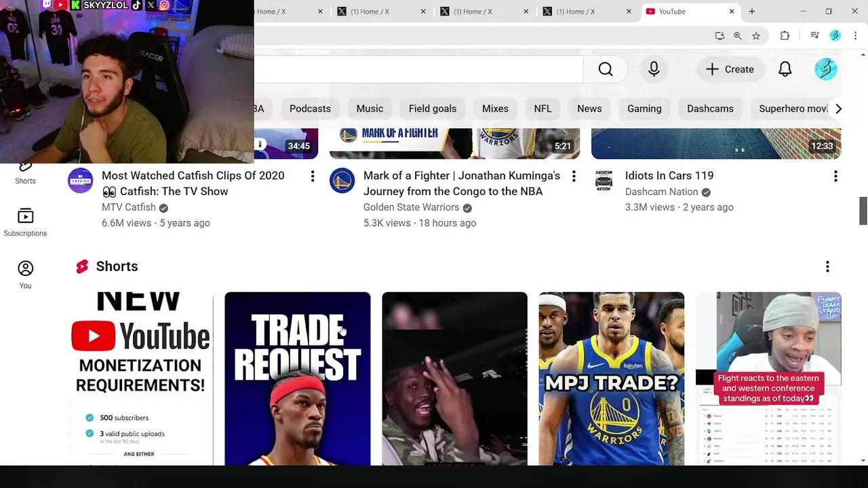Open the MPJ Trade short
This screenshot has height=488, width=868.
(612, 379)
